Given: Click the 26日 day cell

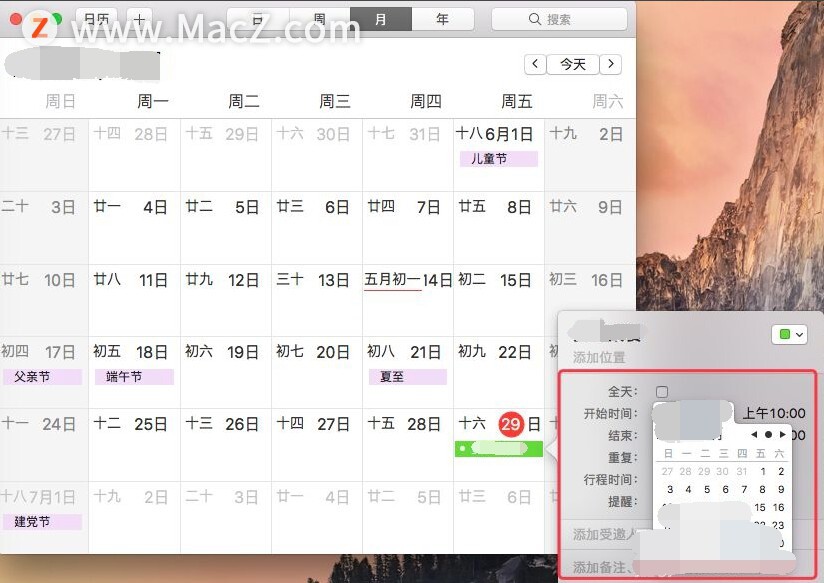Looking at the screenshot, I should pyautogui.click(x=226, y=445).
